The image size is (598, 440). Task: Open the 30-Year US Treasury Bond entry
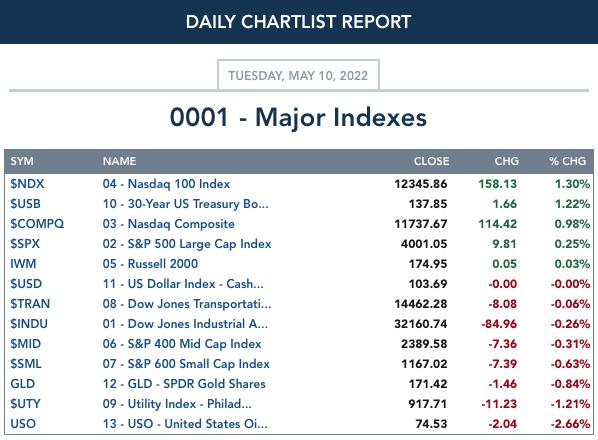click(185, 204)
